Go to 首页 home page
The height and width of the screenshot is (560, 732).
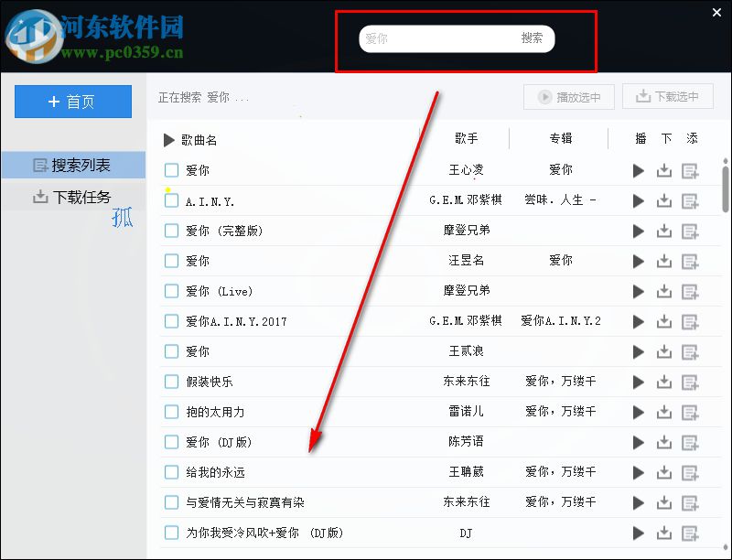[73, 101]
